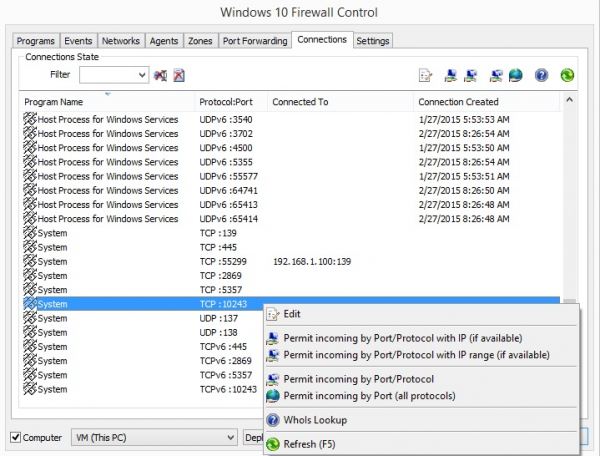Select System row UDP :138

click(x=143, y=332)
